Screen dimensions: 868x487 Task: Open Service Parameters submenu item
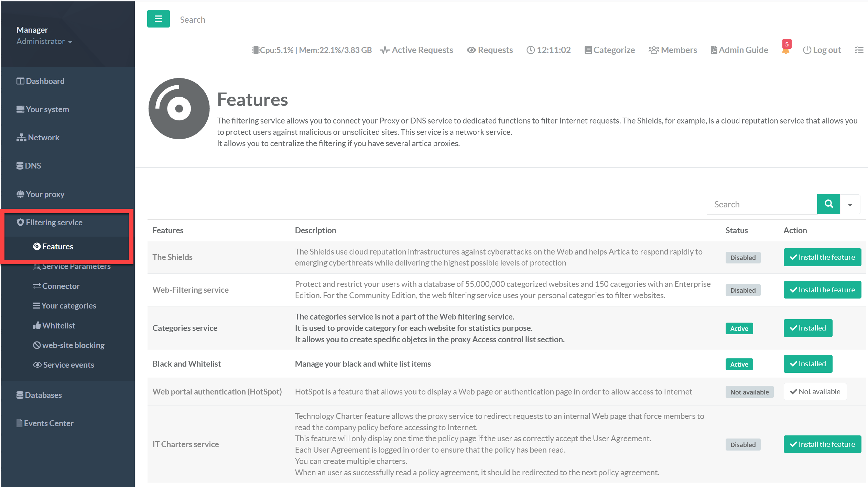76,267
